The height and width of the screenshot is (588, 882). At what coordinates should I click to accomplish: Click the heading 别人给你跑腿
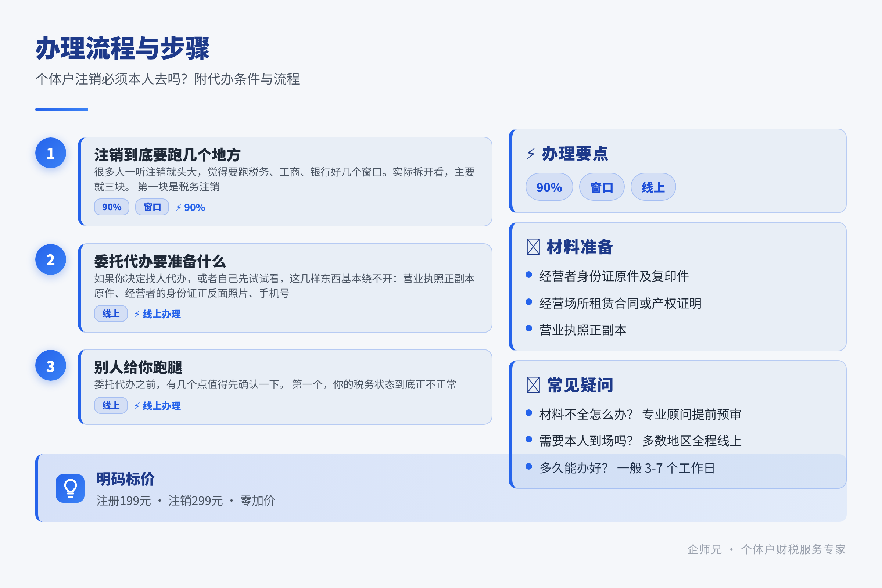[x=138, y=367]
